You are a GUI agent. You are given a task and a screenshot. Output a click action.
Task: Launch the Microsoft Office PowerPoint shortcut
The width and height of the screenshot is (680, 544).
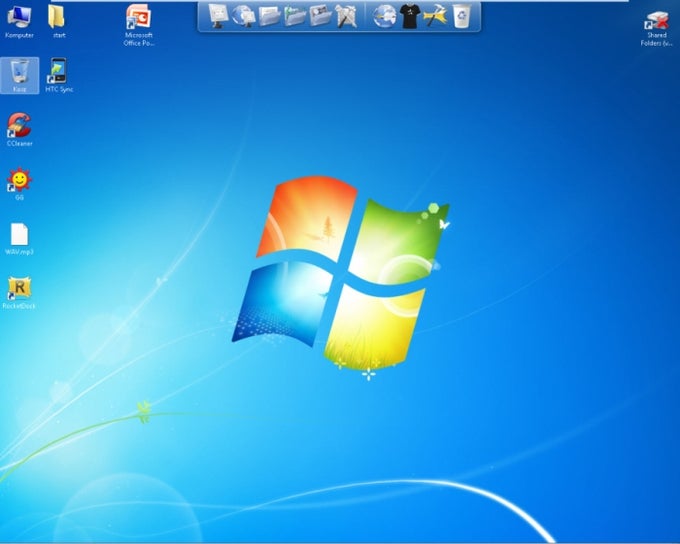[138, 25]
